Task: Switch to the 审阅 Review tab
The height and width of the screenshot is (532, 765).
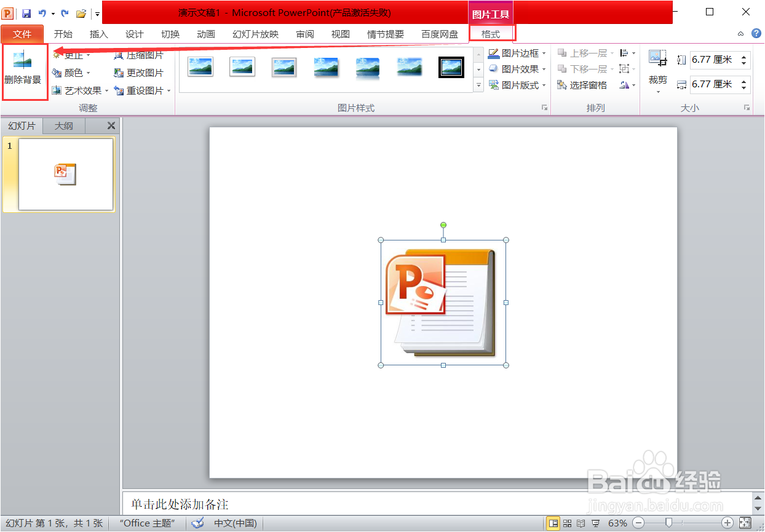Action: (305, 34)
